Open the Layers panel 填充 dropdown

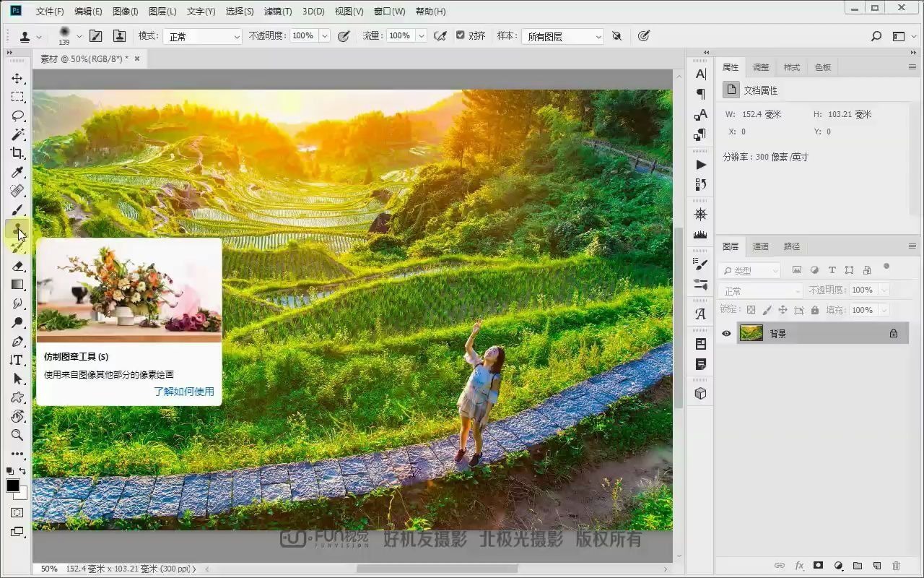click(x=884, y=310)
